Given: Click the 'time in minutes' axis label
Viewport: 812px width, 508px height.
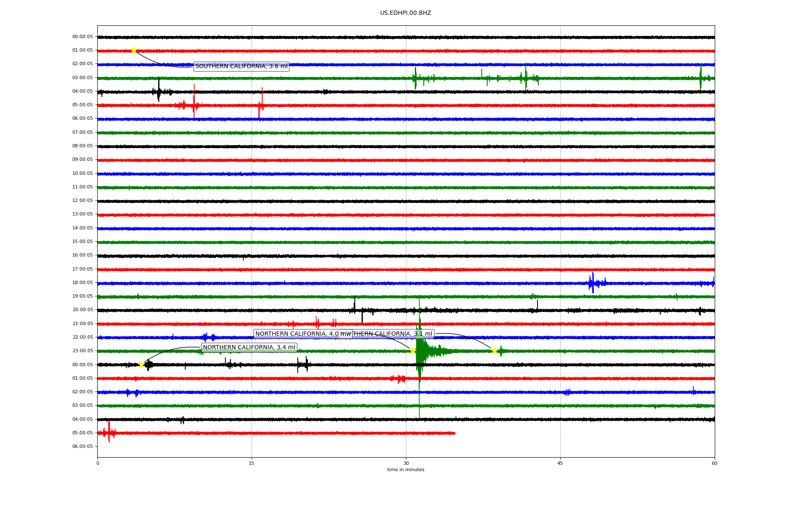Looking at the screenshot, I should coord(405,469).
